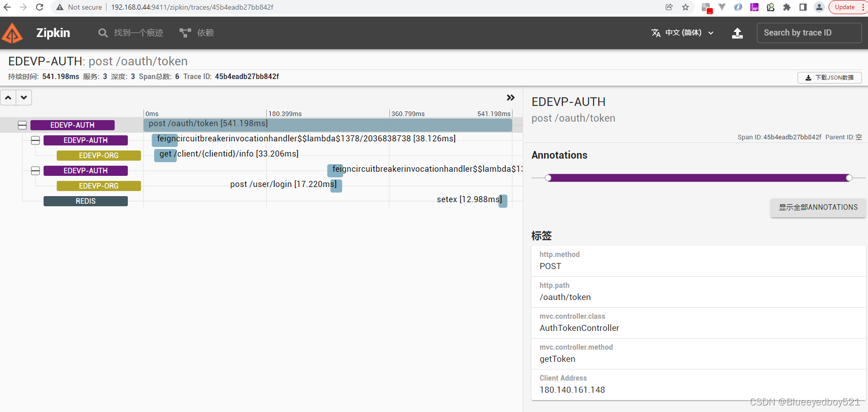Select EDEVP-ORG span for get client info
This screenshot has width=868, height=412.
[99, 156]
